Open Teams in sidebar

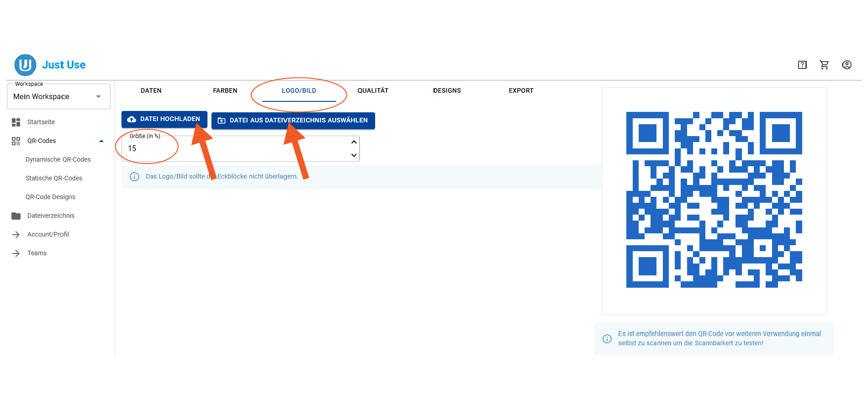[37, 253]
